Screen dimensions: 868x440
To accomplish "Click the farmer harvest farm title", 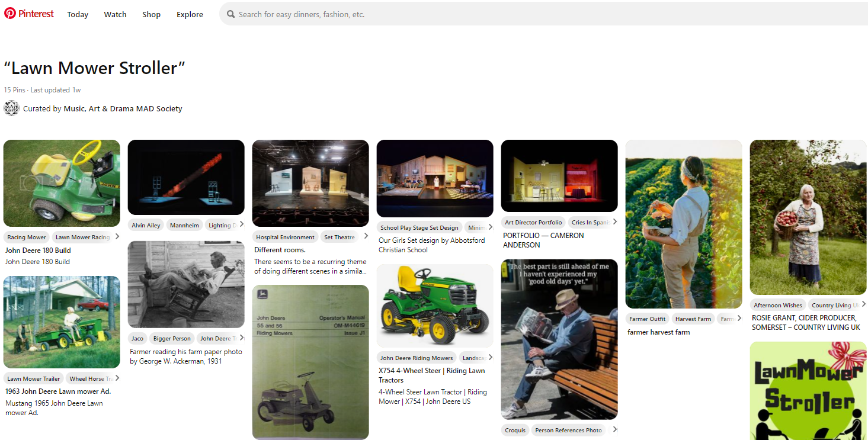I will point(658,332).
